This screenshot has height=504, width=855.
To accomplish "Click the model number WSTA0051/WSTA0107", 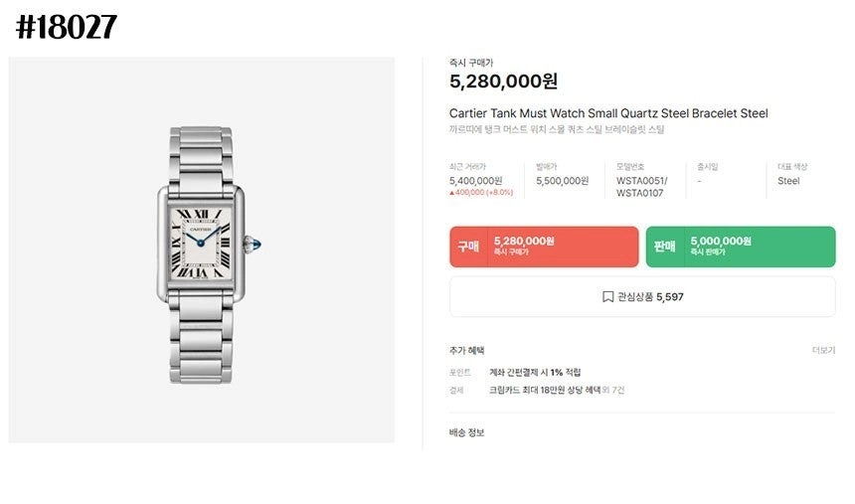I will pyautogui.click(x=642, y=187).
